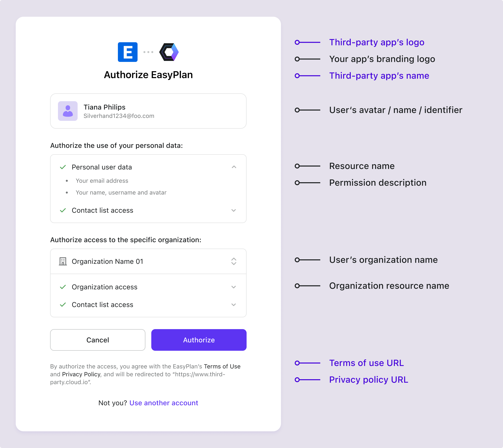Toggle the Contact list access checkbox under personal data
The width and height of the screenshot is (503, 448).
pos(64,210)
